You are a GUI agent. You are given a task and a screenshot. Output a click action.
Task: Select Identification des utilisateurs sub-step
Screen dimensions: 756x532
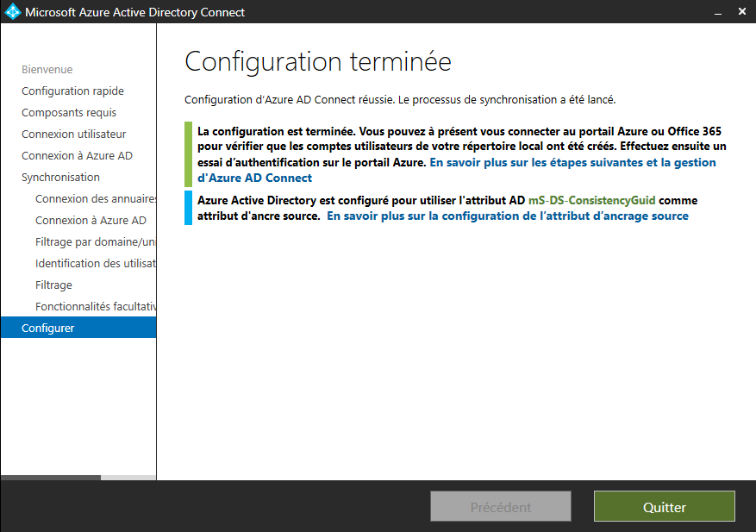pyautogui.click(x=96, y=263)
